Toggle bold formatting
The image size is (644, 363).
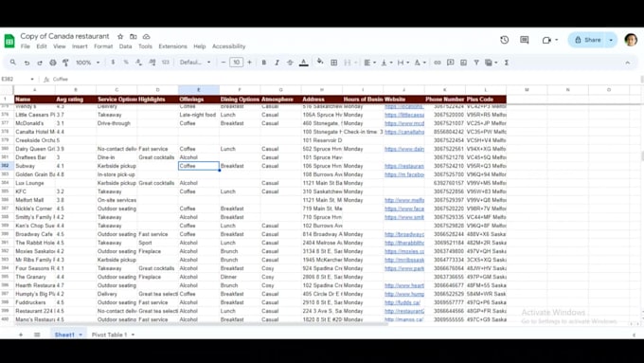point(264,63)
